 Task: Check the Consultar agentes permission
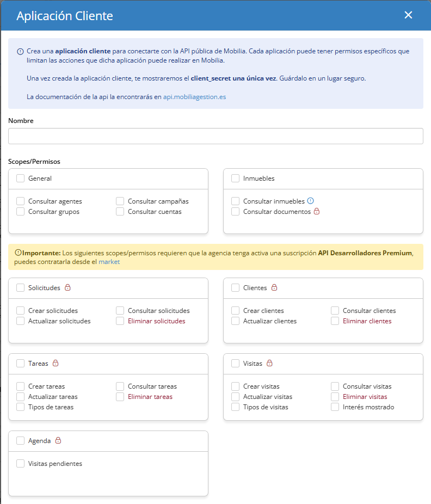[x=21, y=201]
